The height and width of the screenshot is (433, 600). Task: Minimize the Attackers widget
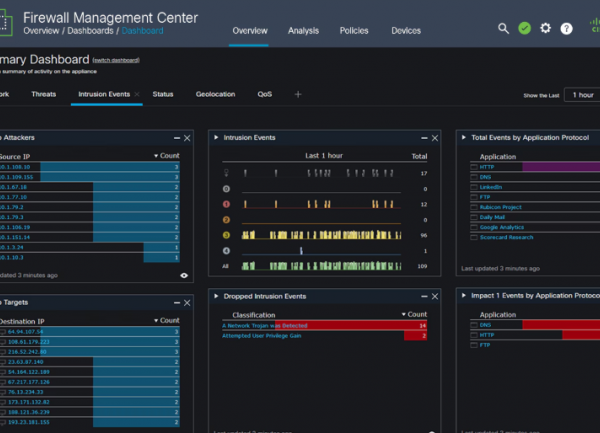click(x=177, y=138)
